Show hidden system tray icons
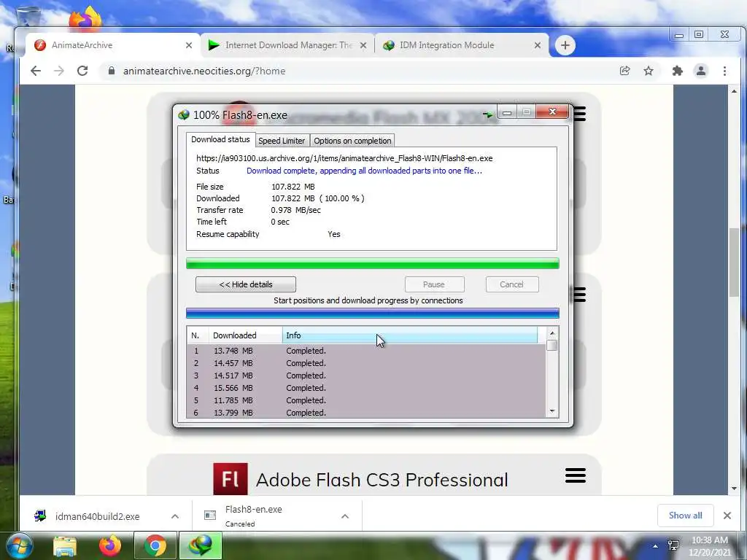 pos(656,546)
